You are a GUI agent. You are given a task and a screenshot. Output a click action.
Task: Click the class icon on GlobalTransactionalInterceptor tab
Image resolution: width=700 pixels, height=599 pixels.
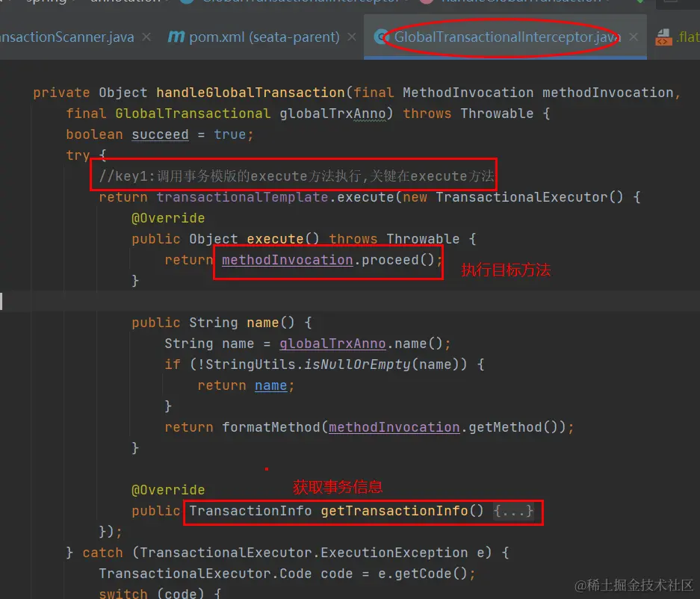coord(381,37)
